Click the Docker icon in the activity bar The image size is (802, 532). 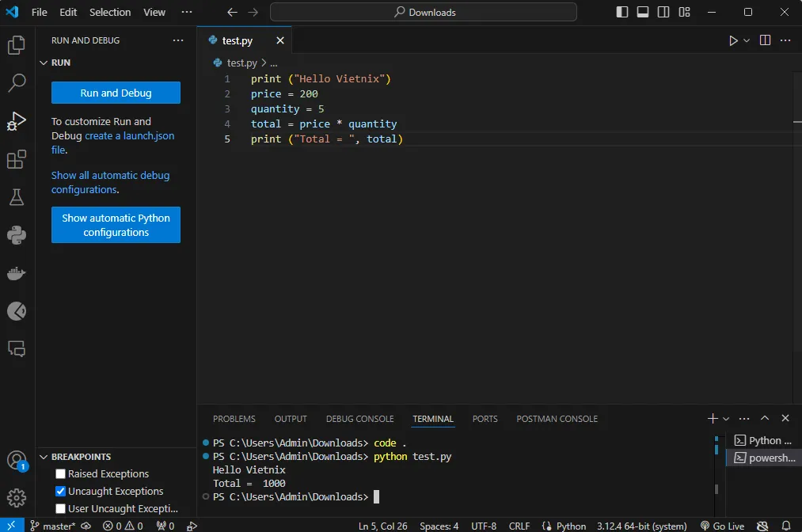click(17, 273)
